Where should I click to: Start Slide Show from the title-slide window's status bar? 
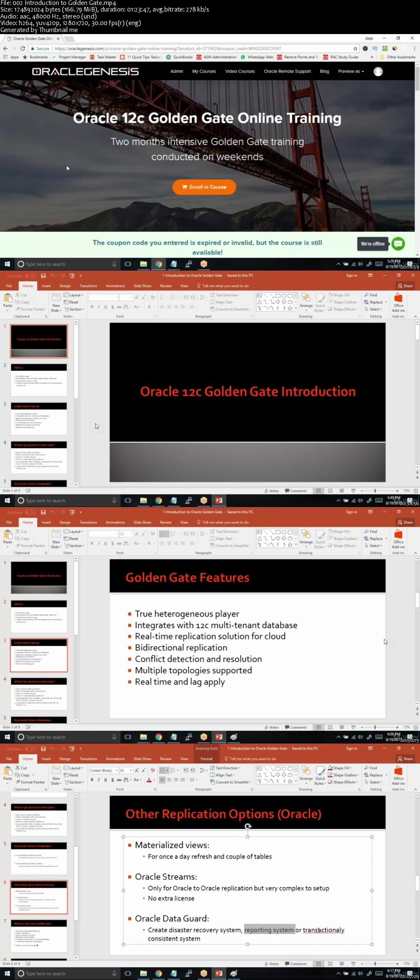[353, 491]
